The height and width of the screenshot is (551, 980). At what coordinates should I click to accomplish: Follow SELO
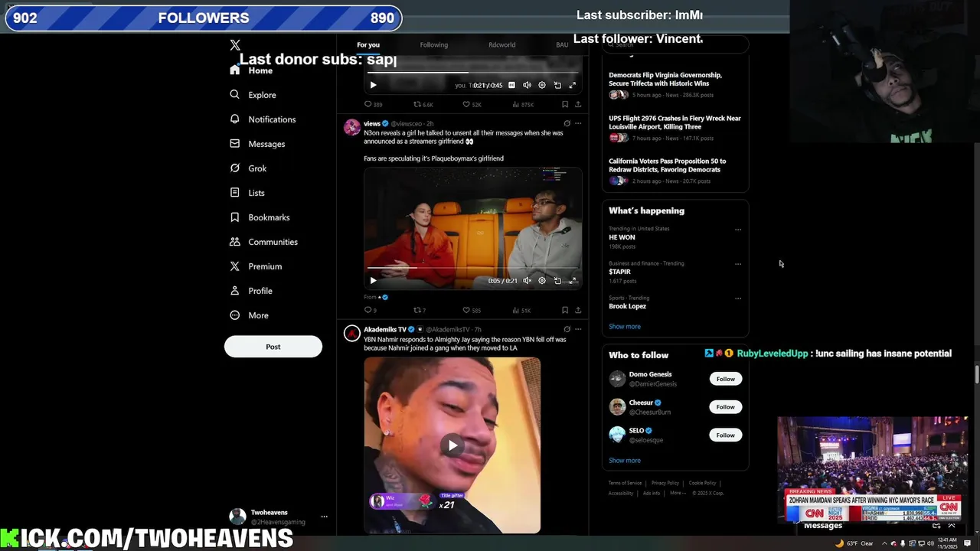click(726, 435)
